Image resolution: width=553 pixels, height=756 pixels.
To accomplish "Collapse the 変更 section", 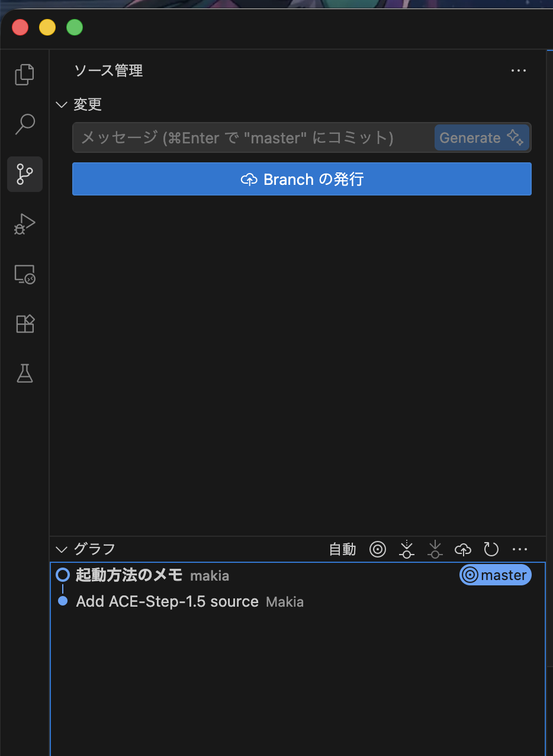I will pyautogui.click(x=62, y=104).
